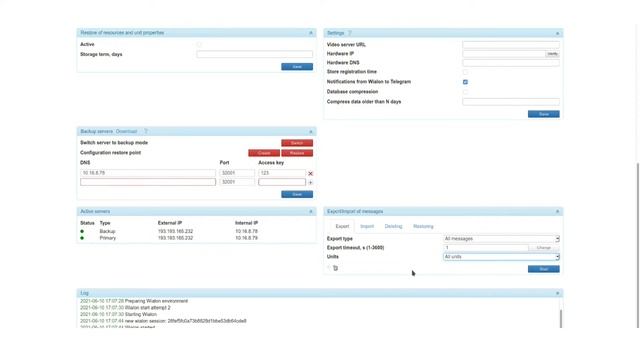Click DNS field containing 10.16.8.78
This screenshot has height=360, width=640.
[x=148, y=173]
